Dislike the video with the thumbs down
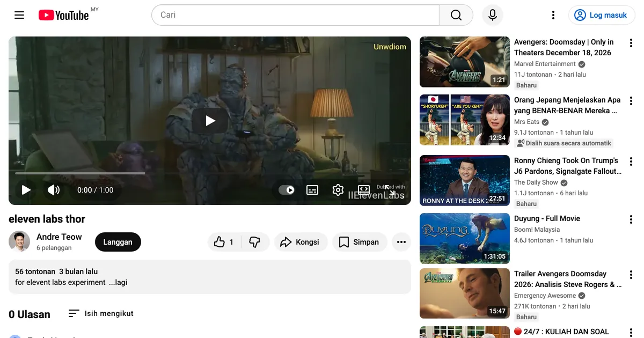The width and height of the screenshot is (644, 338). click(255, 242)
